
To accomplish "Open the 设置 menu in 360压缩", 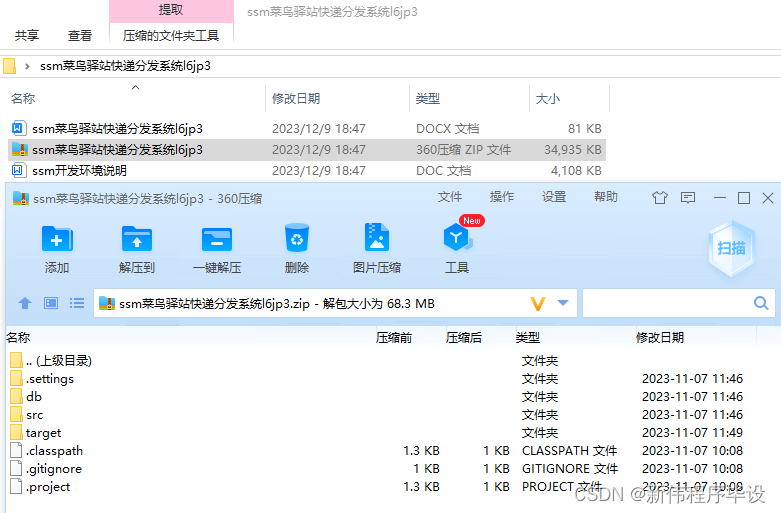I will click(554, 197).
